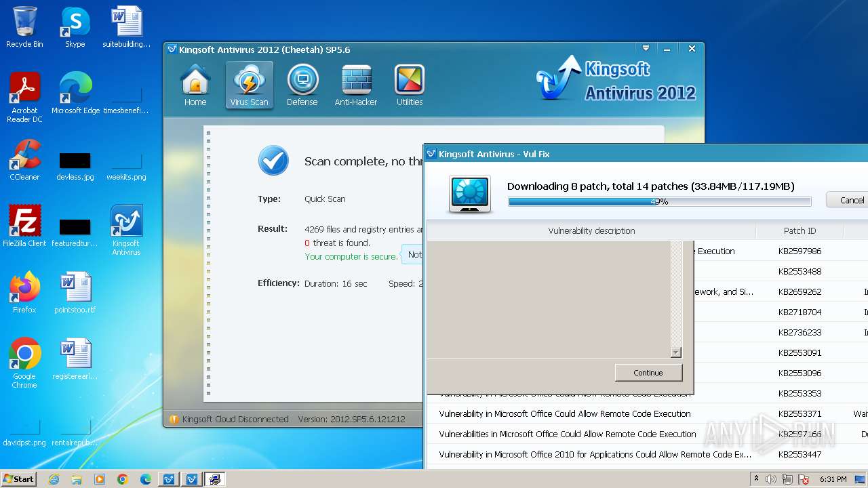Click the dialog scrollbar down arrow

tap(675, 352)
